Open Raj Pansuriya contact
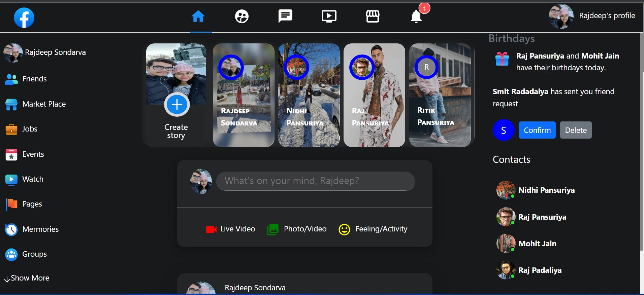The image size is (644, 295). pos(531,217)
